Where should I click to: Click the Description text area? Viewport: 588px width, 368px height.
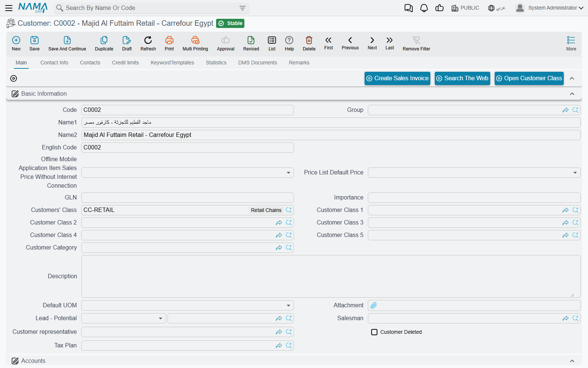331,276
